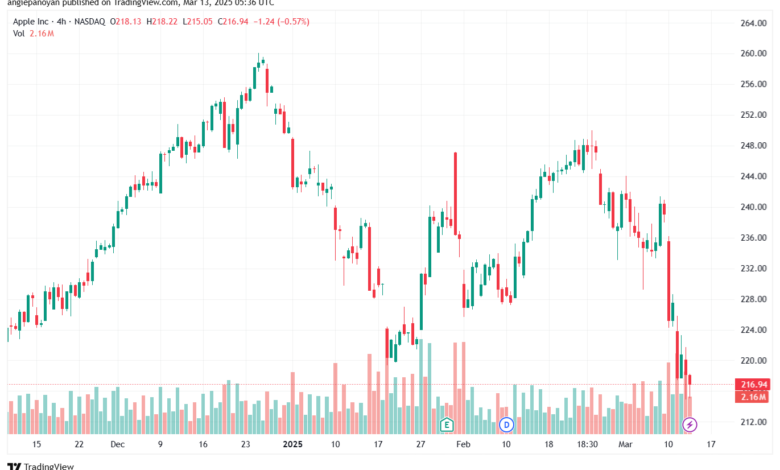Click the Feb label on time axis
The height and width of the screenshot is (470, 780).
[463, 444]
